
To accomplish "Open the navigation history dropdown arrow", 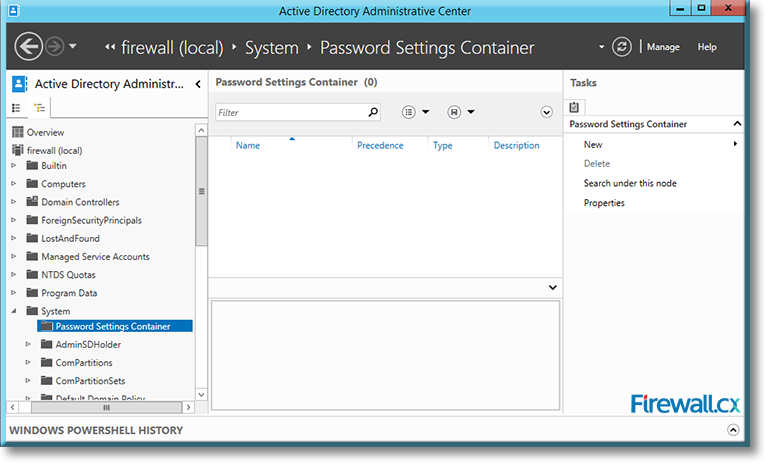I will pos(73,47).
